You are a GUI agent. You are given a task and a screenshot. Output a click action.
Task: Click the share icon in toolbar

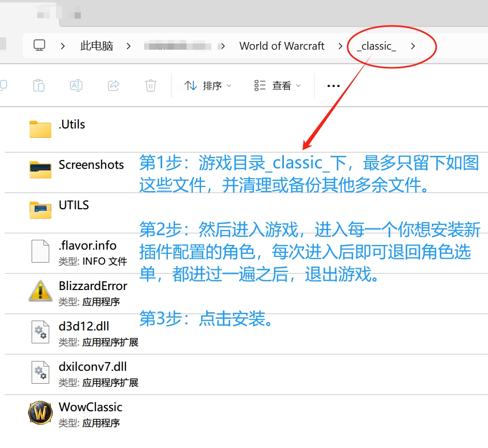113,85
